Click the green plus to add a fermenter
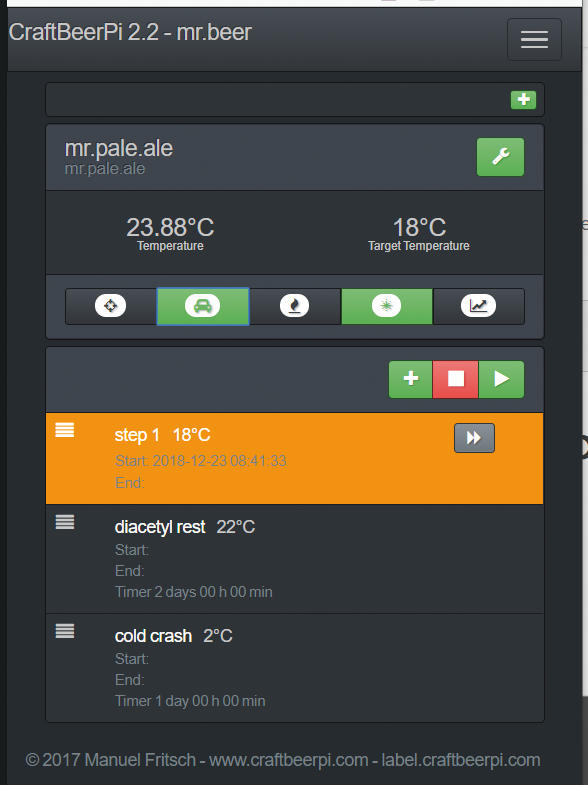Image resolution: width=588 pixels, height=786 pixels. pos(523,100)
